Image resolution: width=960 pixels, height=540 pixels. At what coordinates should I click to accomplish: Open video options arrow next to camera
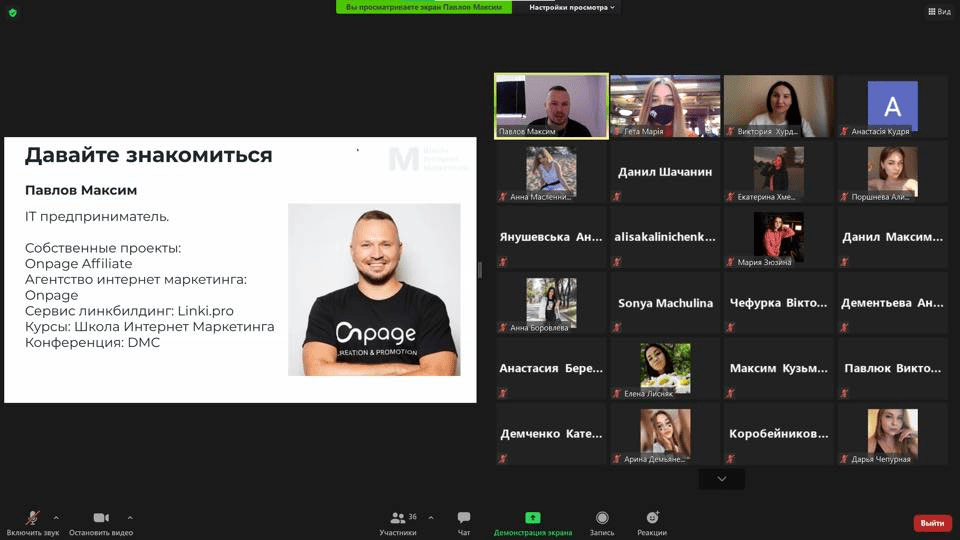[x=130, y=518]
